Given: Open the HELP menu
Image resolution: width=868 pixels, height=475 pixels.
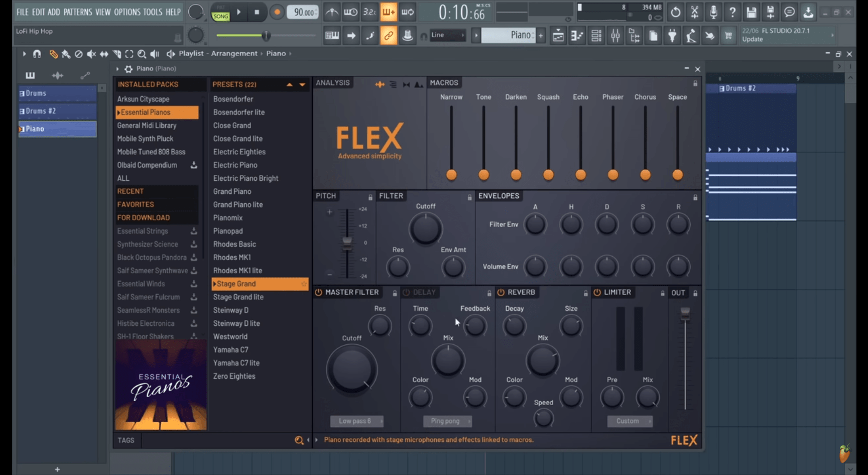Looking at the screenshot, I should (173, 12).
